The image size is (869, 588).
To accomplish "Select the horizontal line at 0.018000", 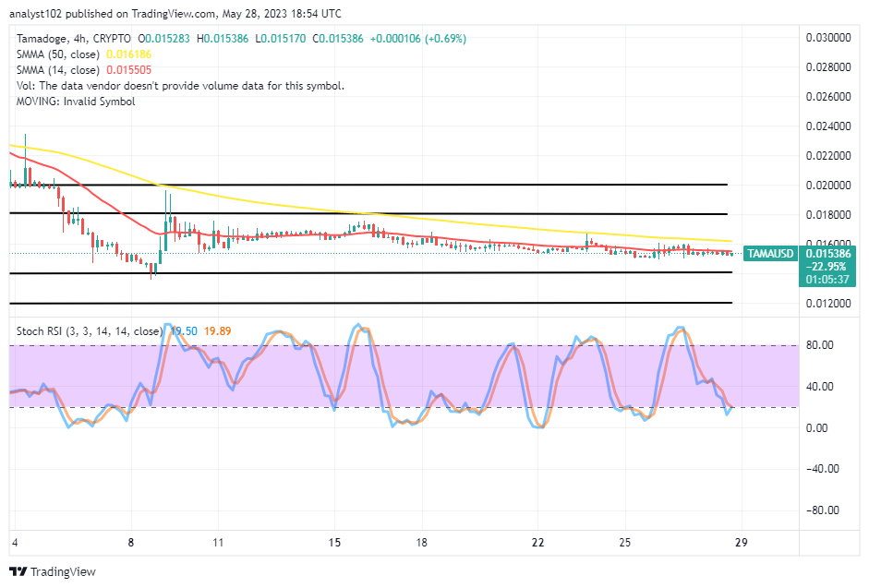I will (368, 213).
